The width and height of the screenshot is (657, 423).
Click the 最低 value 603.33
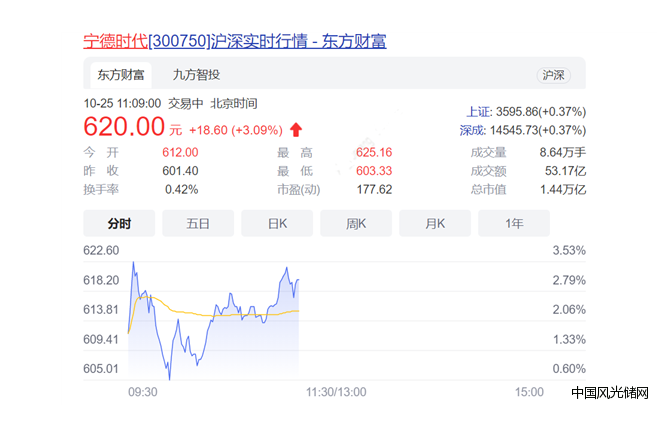click(374, 171)
